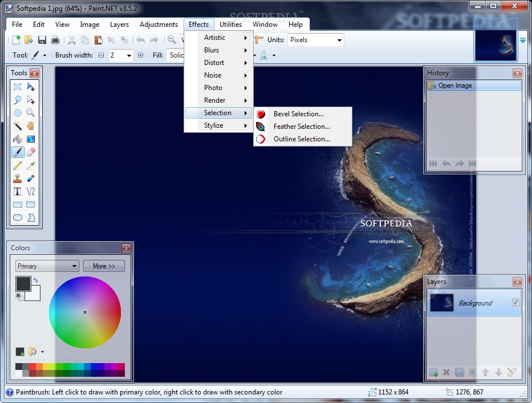Select the Rounded Rectangle tool
The image size is (532, 403).
[31, 205]
